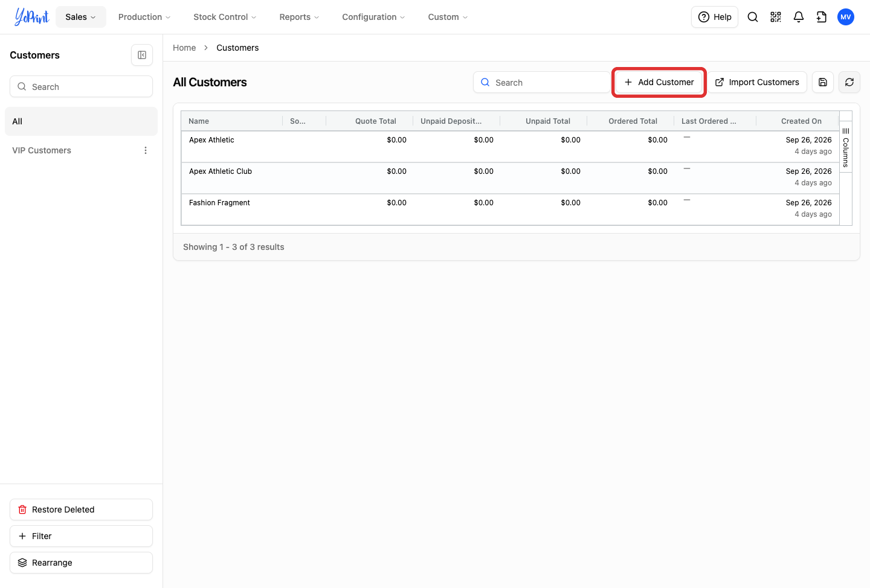Open the Apex Athletic Club row
Viewport: 870px width, 588px height.
[510, 178]
